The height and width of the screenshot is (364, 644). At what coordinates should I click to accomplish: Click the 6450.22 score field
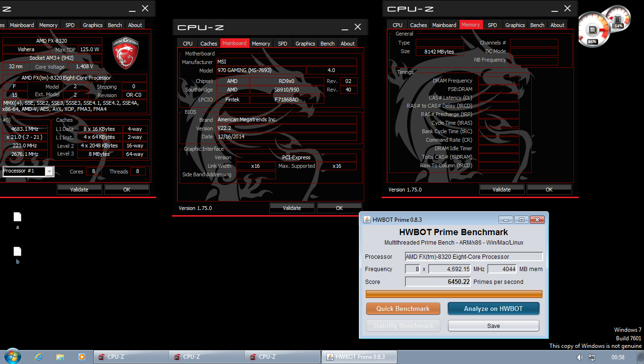click(438, 282)
